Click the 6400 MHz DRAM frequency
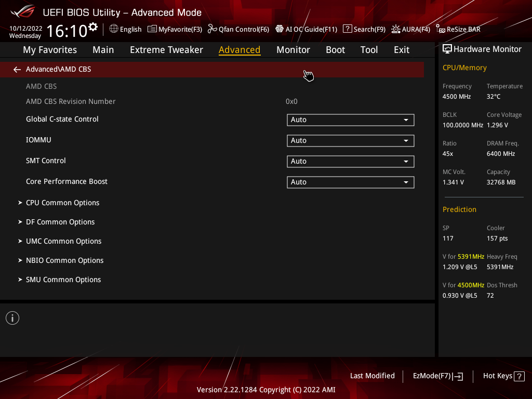The height and width of the screenshot is (399, 532). [501, 154]
